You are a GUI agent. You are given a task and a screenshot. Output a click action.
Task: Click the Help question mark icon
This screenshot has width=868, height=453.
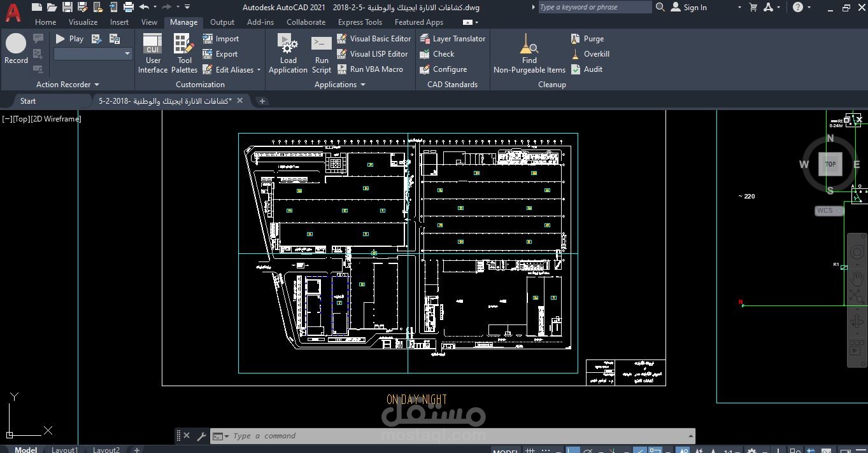coord(798,8)
